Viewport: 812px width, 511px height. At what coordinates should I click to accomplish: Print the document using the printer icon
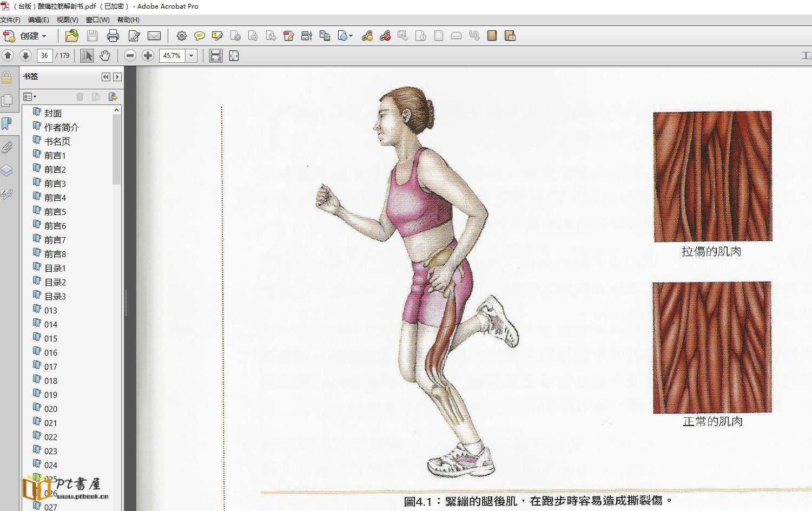tap(113, 36)
